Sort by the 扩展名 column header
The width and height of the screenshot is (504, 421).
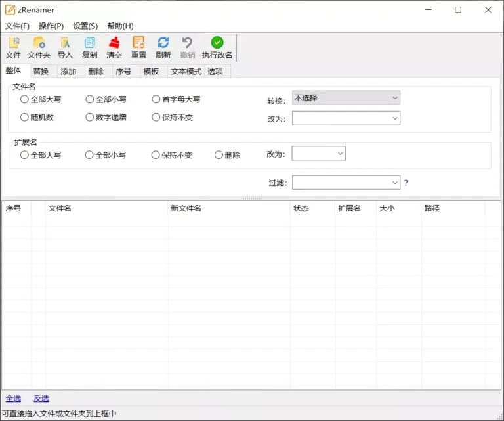click(356, 208)
